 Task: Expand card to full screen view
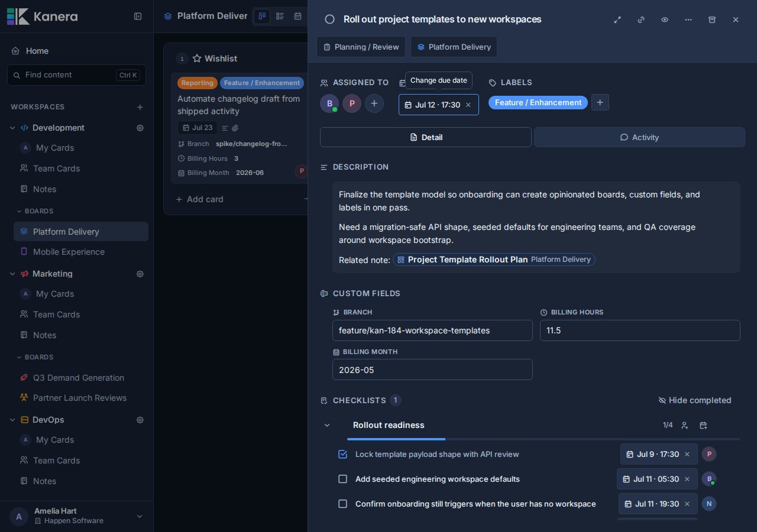click(x=617, y=20)
